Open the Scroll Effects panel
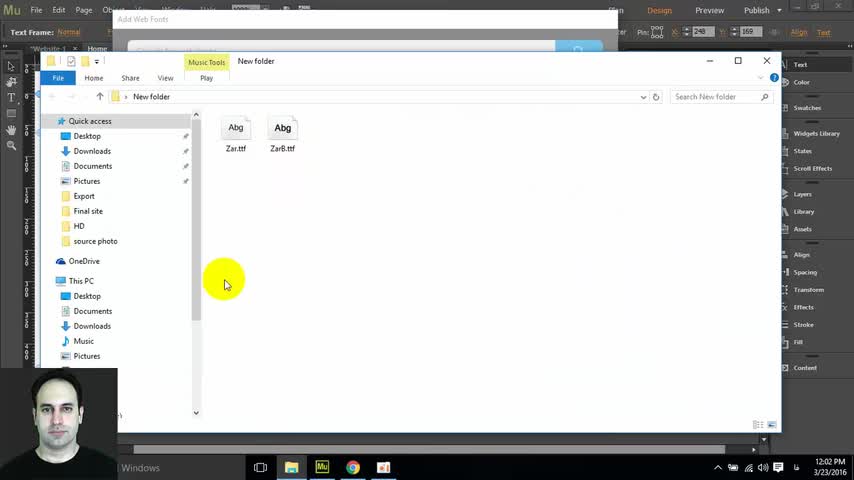Screen dimensions: 854x480 point(812,168)
